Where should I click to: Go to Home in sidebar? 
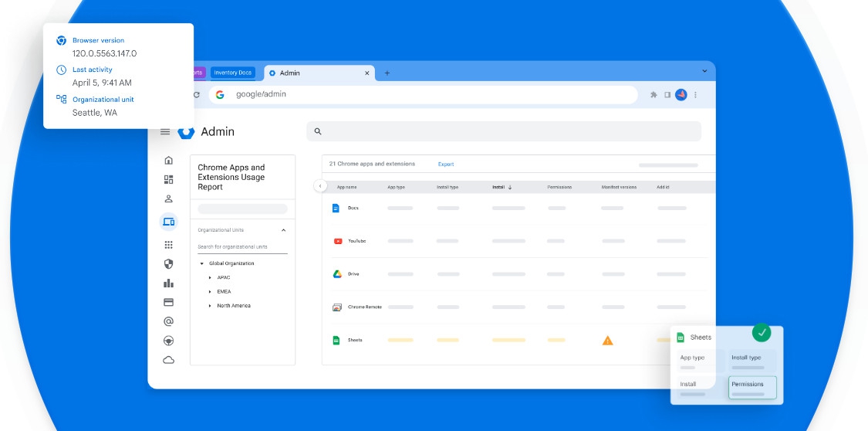point(169,161)
